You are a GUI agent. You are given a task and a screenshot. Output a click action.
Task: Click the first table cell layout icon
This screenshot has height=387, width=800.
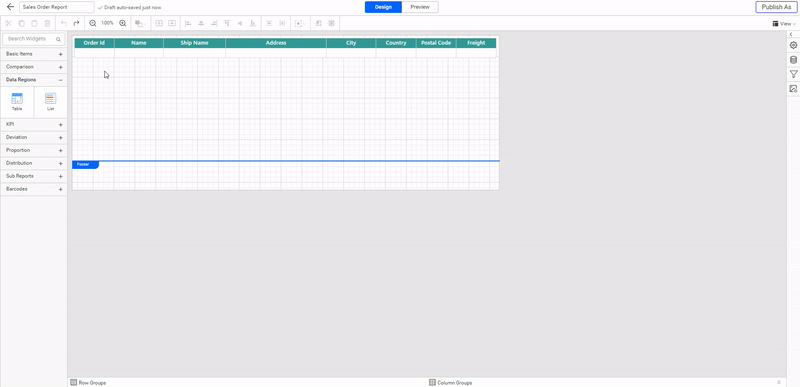[159, 23]
